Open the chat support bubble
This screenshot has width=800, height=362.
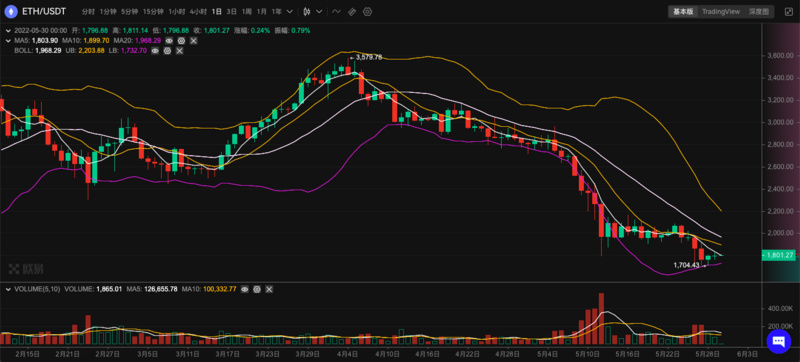pos(778,341)
